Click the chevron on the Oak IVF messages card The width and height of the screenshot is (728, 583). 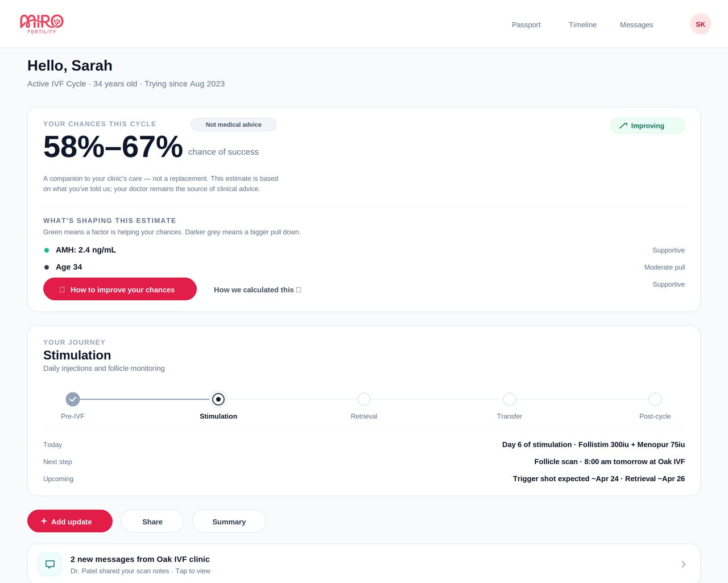point(683,564)
